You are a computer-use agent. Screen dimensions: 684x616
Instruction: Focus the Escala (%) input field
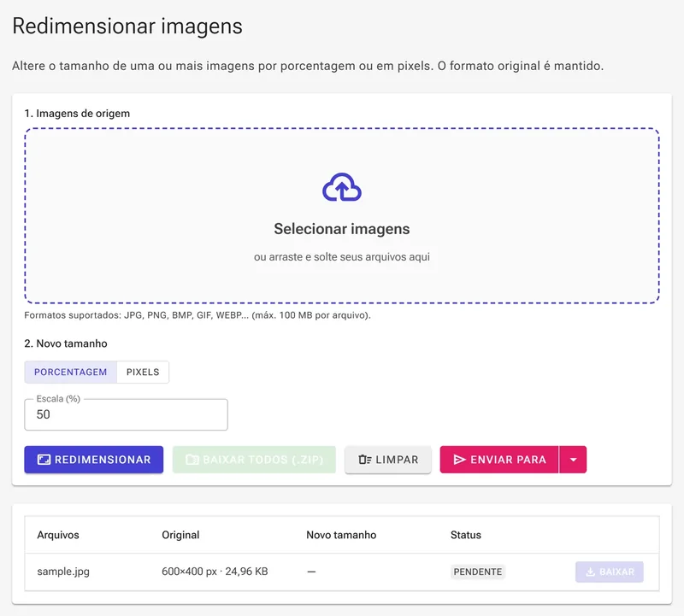click(x=126, y=414)
